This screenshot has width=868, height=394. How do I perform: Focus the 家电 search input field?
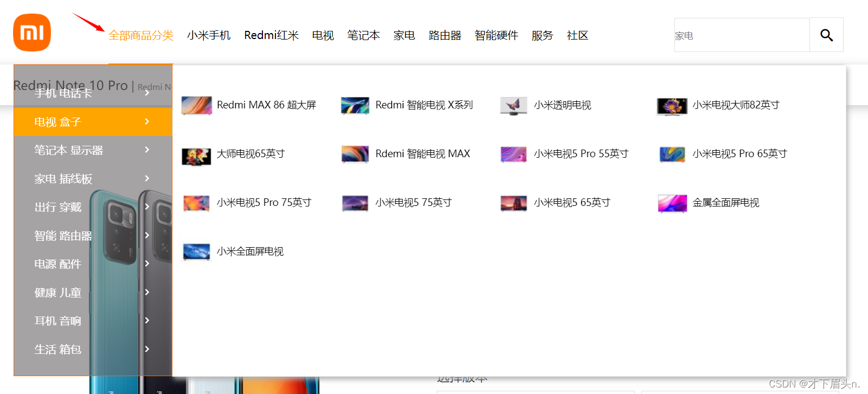coord(742,35)
